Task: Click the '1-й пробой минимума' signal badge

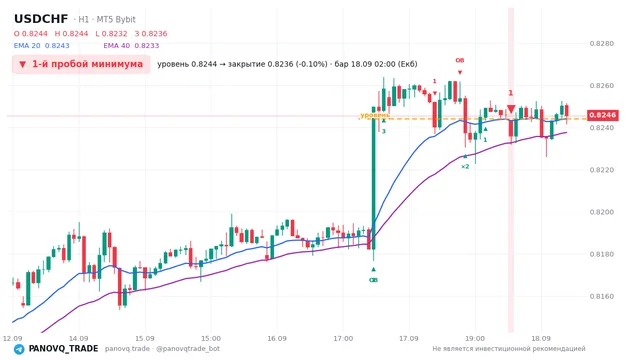Action: tap(81, 64)
